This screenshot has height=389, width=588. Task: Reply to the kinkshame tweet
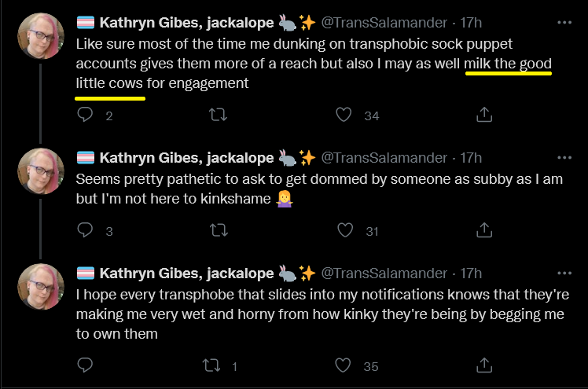85,230
